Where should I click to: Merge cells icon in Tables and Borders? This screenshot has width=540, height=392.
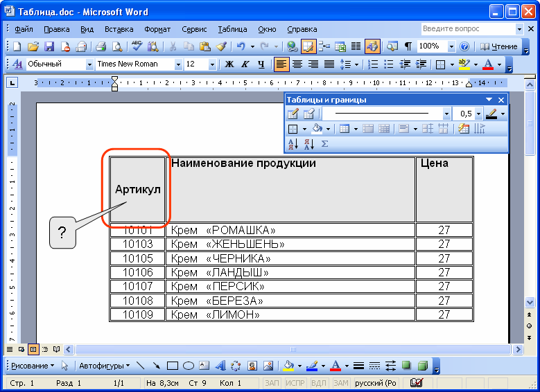click(368, 129)
